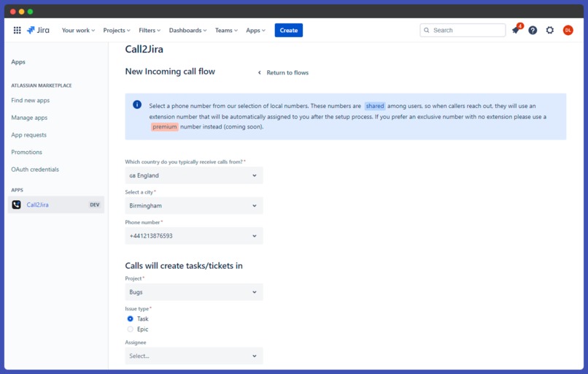Image resolution: width=588 pixels, height=374 pixels.
Task: Select Call2Jira app in sidebar
Action: coord(56,205)
